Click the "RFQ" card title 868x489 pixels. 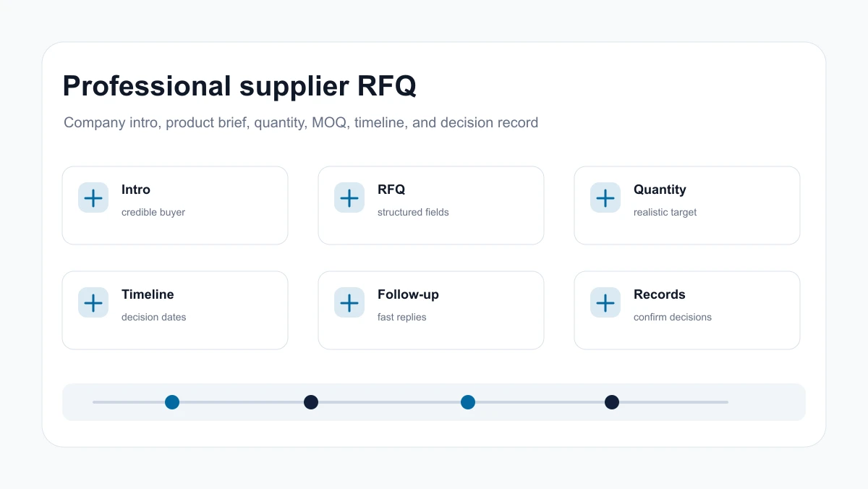391,190
